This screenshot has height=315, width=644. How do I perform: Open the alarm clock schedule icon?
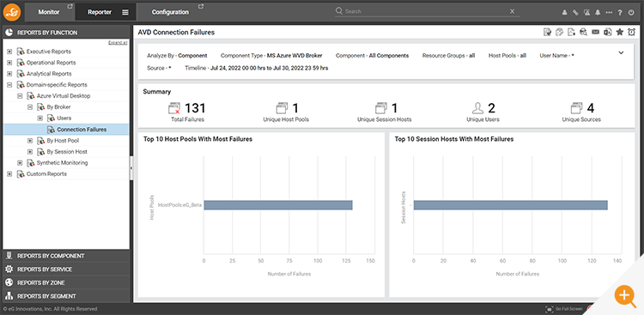coord(632,32)
